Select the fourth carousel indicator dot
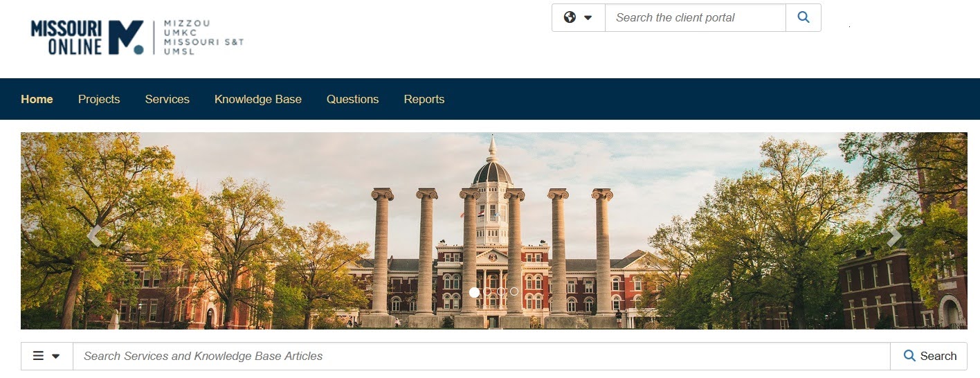 [x=514, y=291]
